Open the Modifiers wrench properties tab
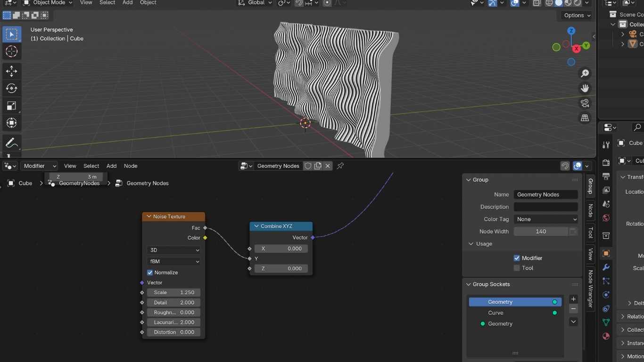 [606, 267]
